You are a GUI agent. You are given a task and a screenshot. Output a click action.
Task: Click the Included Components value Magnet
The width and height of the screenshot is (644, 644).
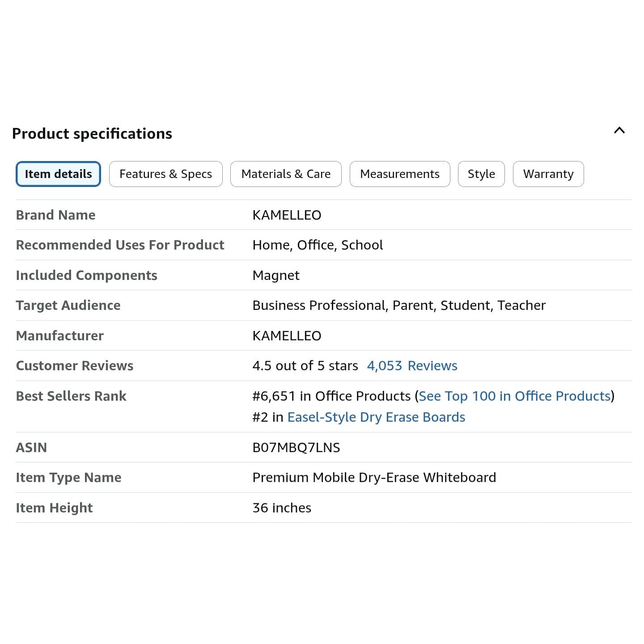276,275
